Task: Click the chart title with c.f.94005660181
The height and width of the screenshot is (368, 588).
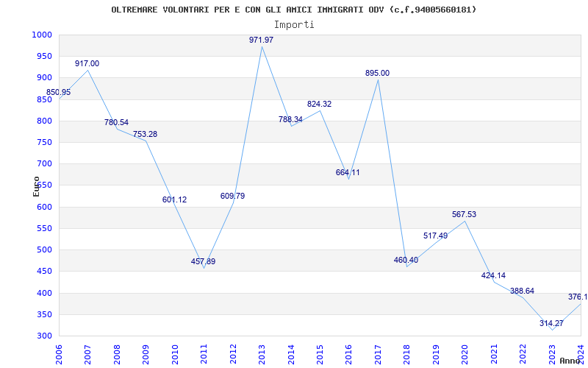Action: click(294, 10)
